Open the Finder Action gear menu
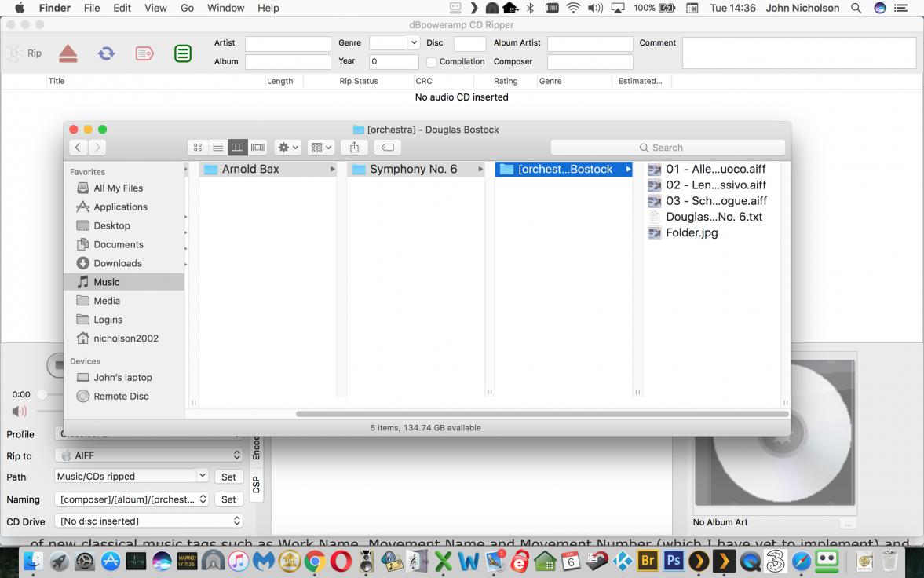924x578 pixels. 288,148
